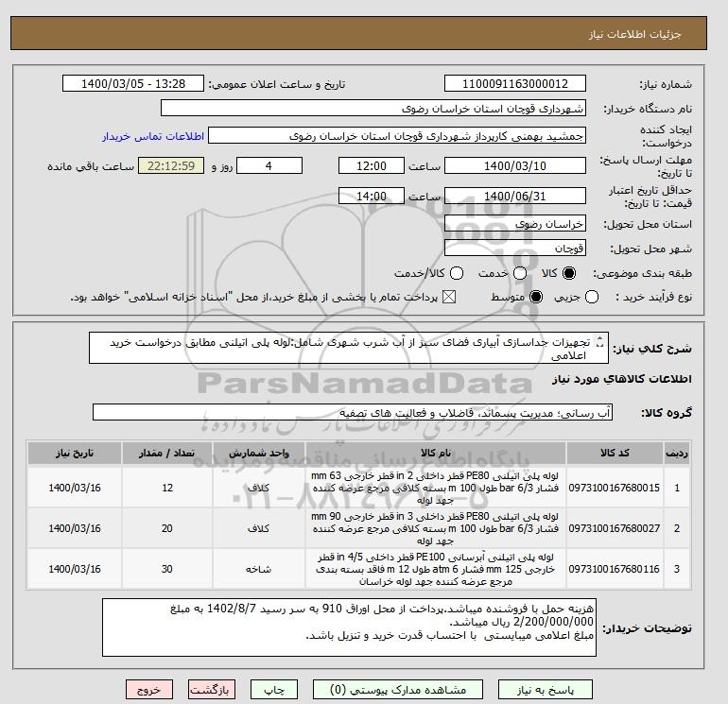This screenshot has width=728, height=704.
Task: Click quantity 30 in row 3
Action: (167, 569)
